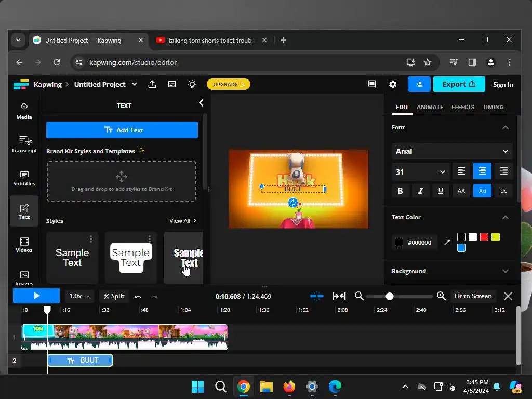
Task: Click the Kapwing logo icon
Action: (x=21, y=84)
